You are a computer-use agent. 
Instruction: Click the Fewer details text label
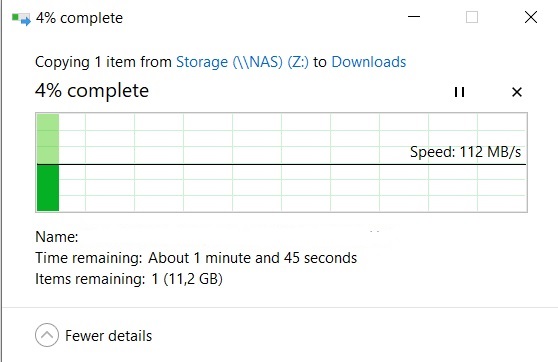coord(109,336)
